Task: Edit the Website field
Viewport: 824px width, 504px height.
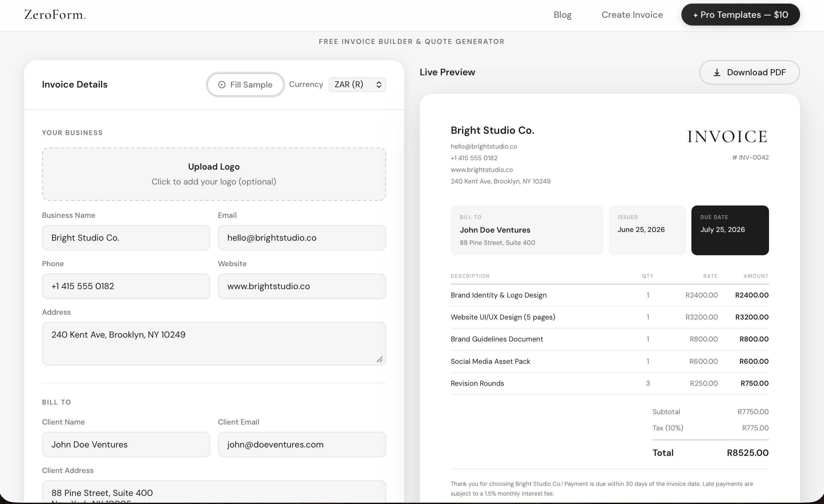Action: click(x=302, y=286)
